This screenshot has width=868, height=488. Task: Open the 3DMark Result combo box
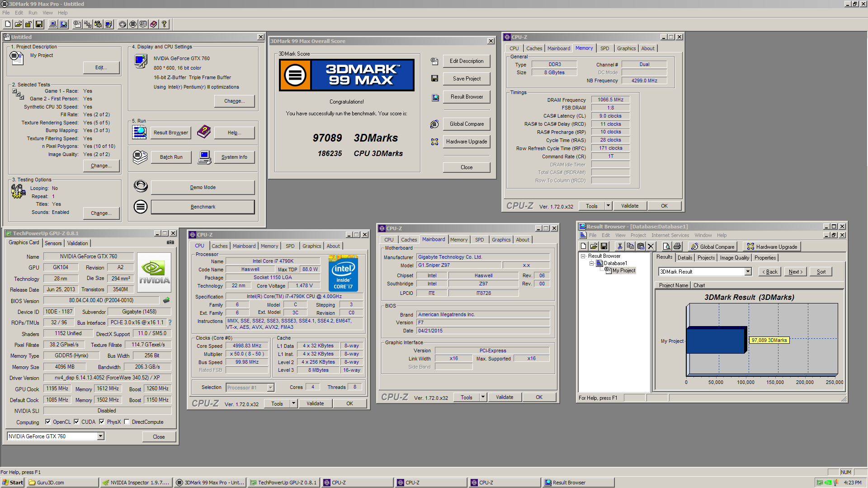point(748,272)
